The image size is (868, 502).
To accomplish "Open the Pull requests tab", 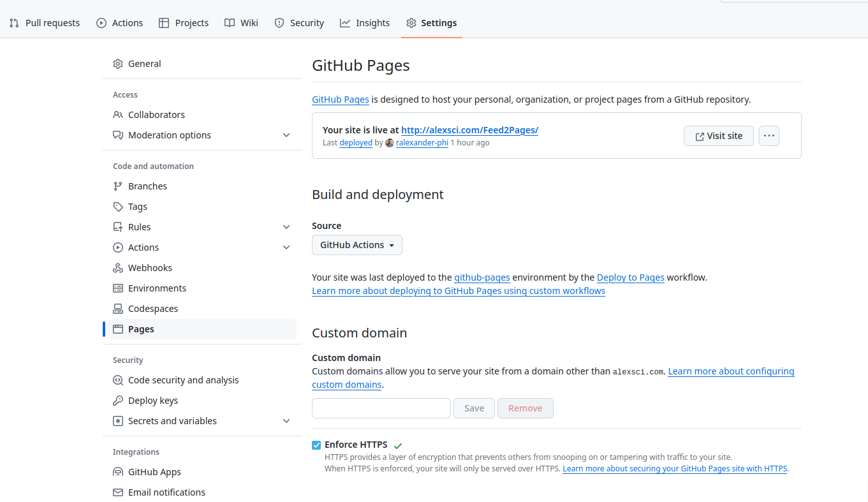I will [45, 23].
